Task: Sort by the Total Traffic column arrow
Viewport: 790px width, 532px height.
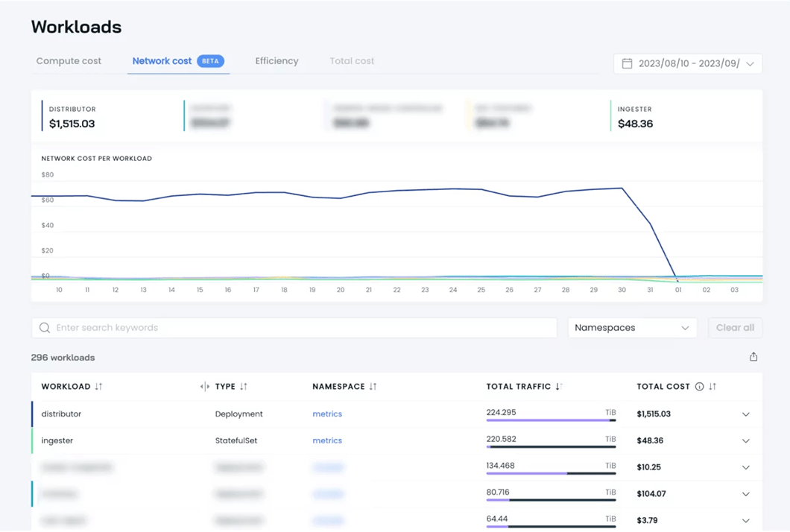Action: 559,387
